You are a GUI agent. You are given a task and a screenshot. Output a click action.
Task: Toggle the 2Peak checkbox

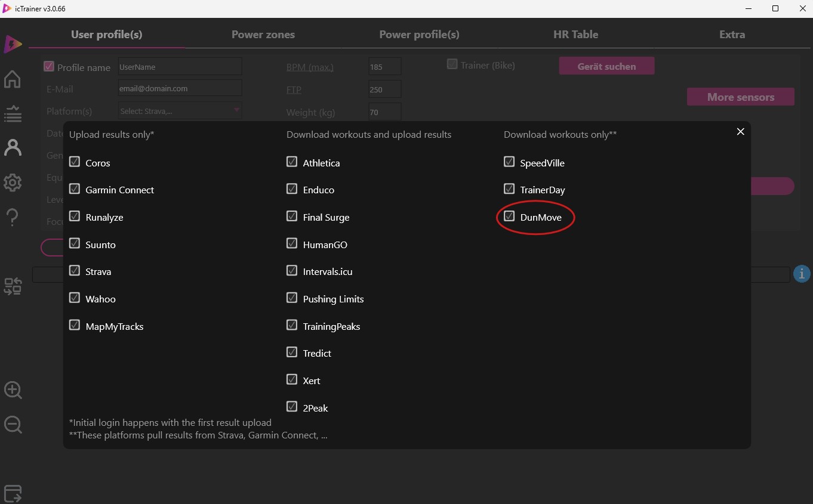click(292, 407)
